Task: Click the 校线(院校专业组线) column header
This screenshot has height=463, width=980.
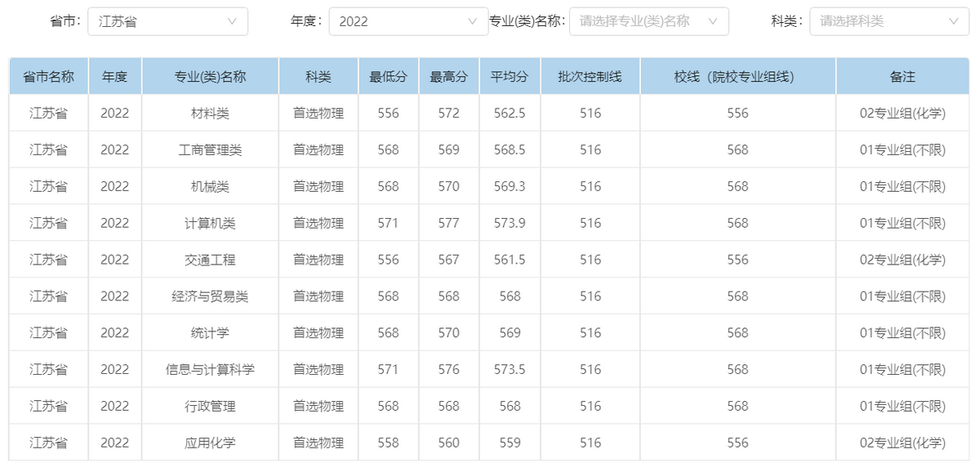Action: 737,77
